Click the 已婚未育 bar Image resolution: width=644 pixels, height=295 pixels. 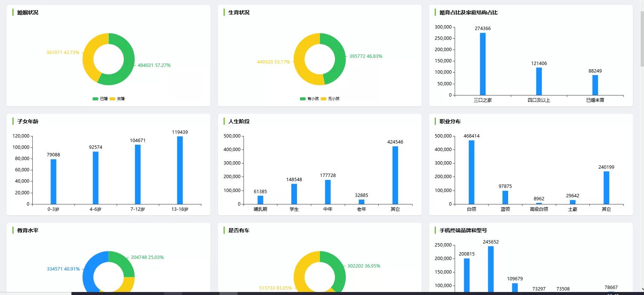595,85
